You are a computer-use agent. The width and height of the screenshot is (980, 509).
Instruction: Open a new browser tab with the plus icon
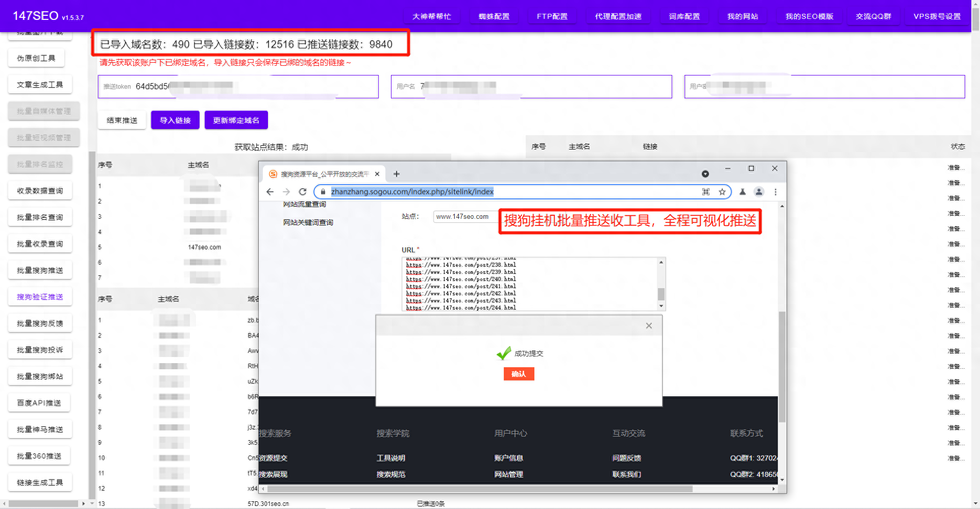(x=396, y=174)
